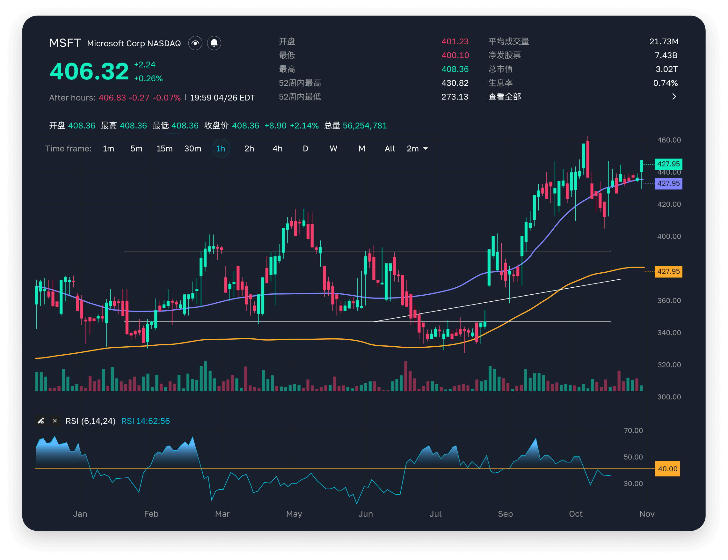The width and height of the screenshot is (728, 560).
Task: Select the D daily time frame
Action: [x=306, y=149]
